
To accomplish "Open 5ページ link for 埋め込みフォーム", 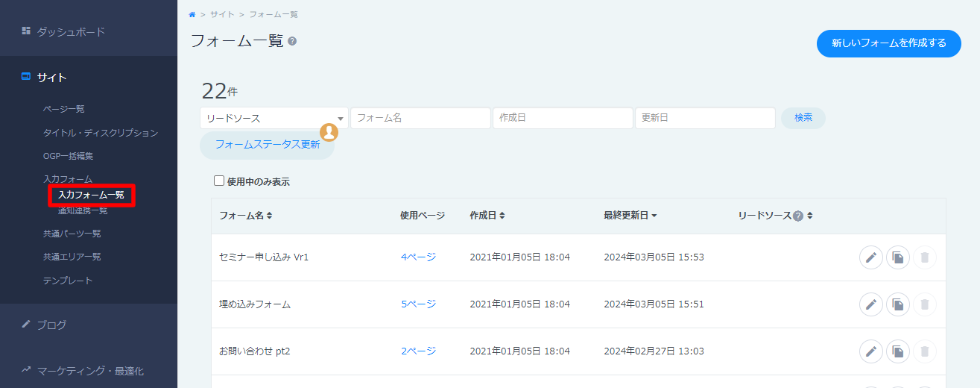I will pos(418,304).
